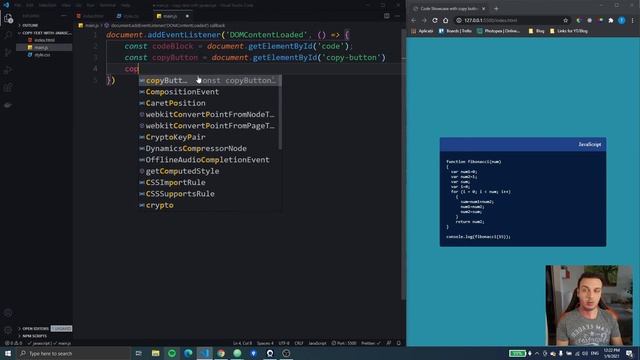This screenshot has width=640, height=360.
Task: Close the Code Showcase browser tab
Action: [x=484, y=8]
